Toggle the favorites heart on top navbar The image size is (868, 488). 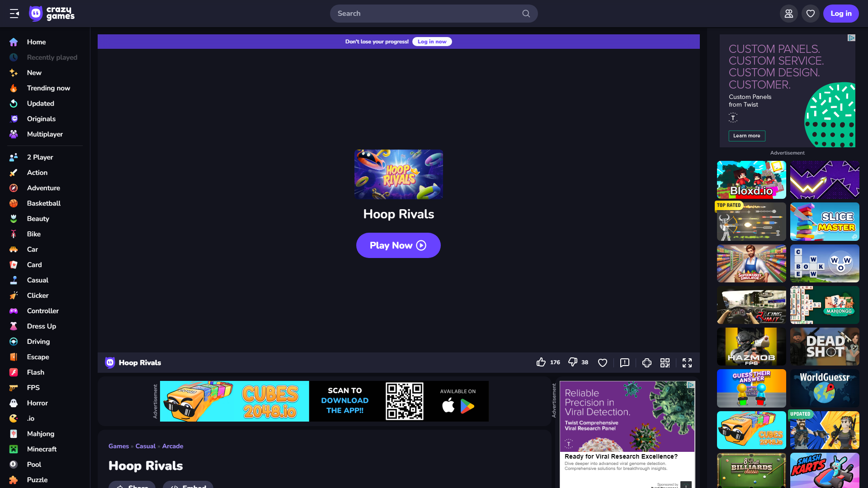811,14
